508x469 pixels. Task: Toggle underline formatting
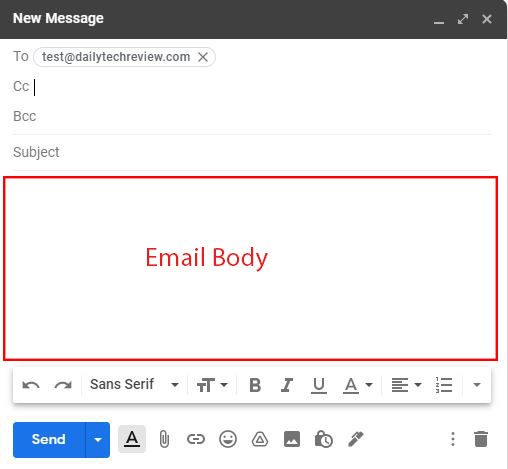pyautogui.click(x=319, y=386)
